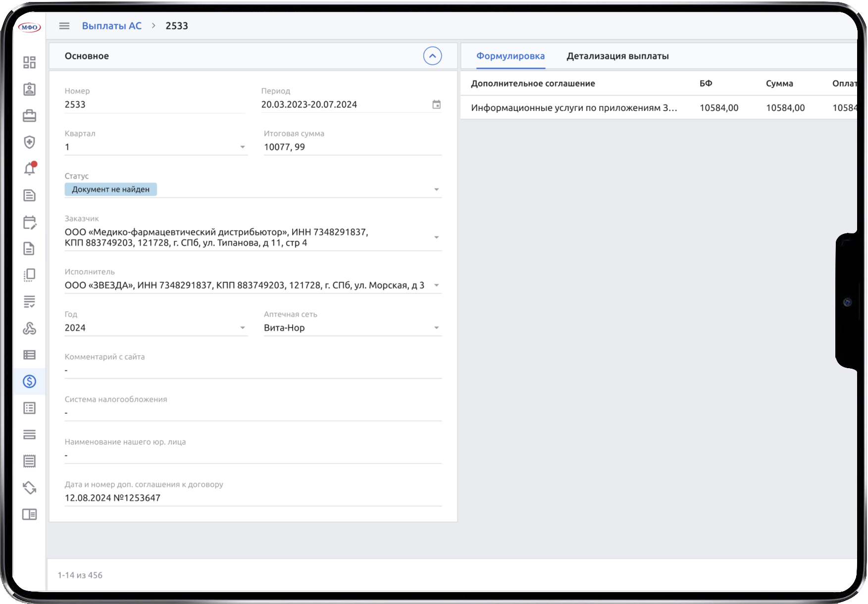868x604 pixels.
Task: Open the sidebar hamburger menu
Action: click(64, 26)
